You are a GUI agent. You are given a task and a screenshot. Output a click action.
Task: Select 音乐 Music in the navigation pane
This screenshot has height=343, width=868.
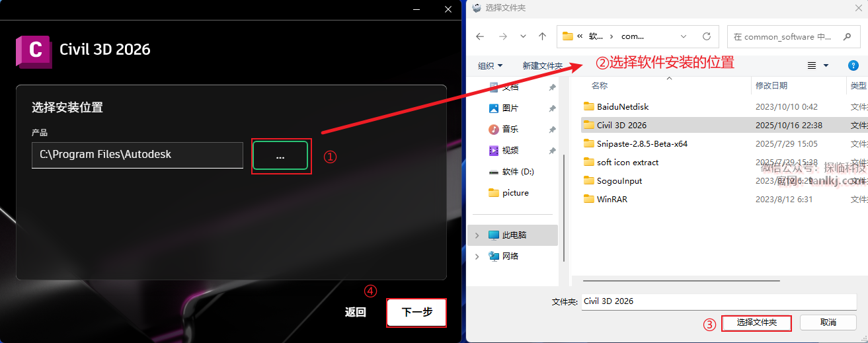coord(510,129)
